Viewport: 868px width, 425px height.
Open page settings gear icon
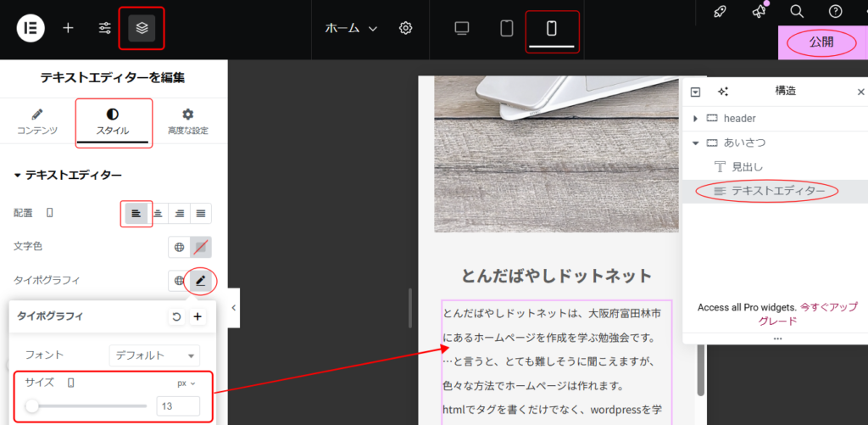[405, 28]
